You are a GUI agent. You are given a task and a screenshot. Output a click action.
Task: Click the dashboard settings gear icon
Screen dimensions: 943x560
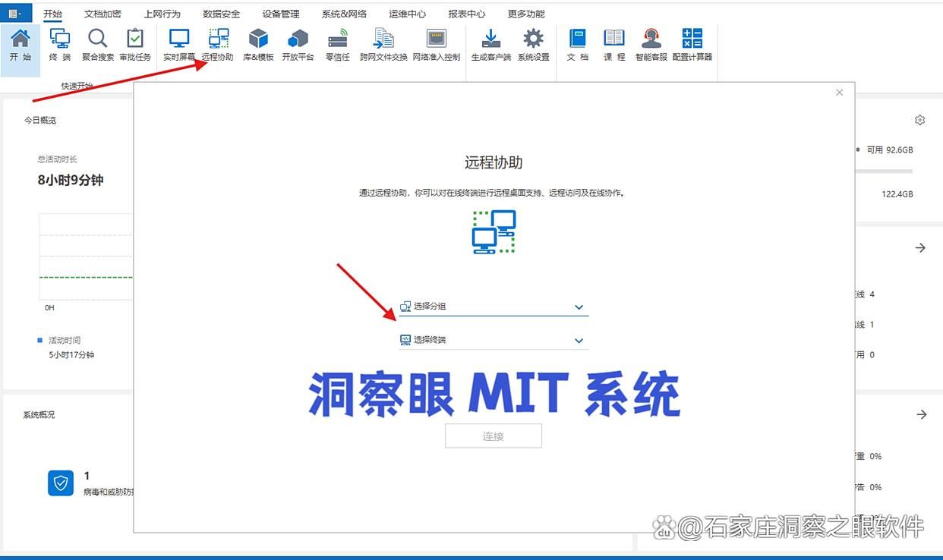tap(920, 120)
